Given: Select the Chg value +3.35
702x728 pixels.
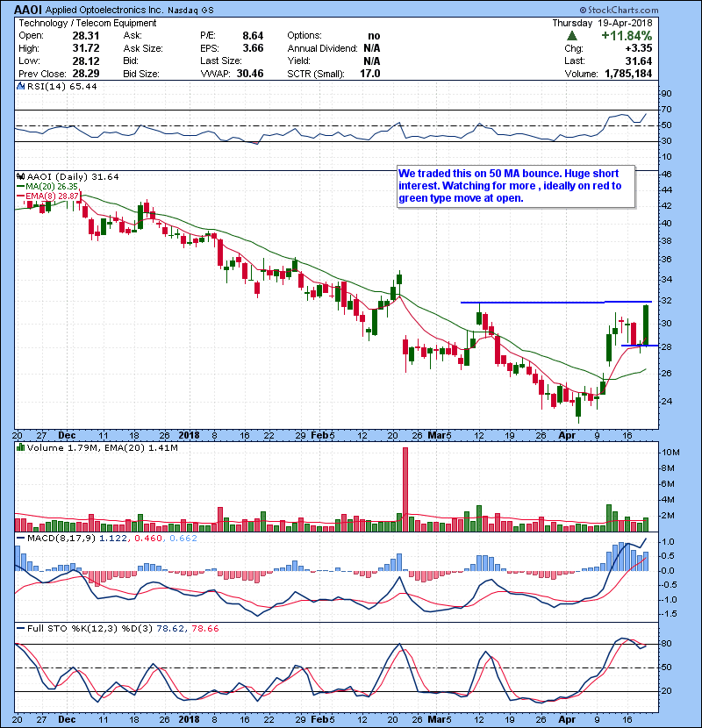Looking at the screenshot, I should 638,48.
